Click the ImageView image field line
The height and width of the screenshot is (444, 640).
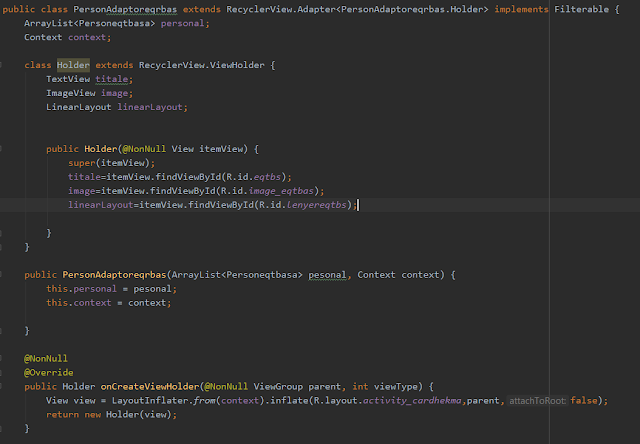click(88, 92)
